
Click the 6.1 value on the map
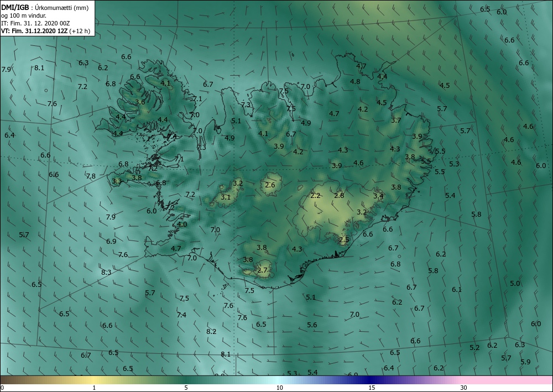click(x=457, y=289)
